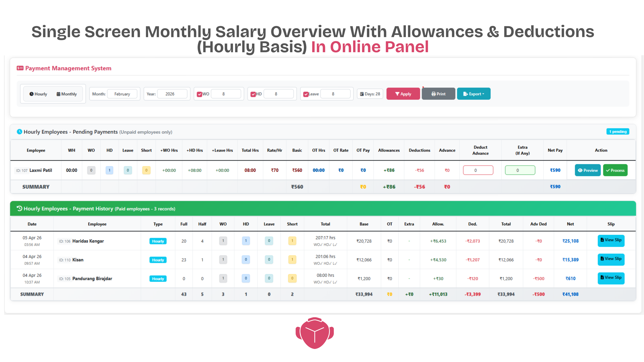
Task: Click the clock icon beside Hourly Employees Pending Payments
Action: pyautogui.click(x=19, y=132)
